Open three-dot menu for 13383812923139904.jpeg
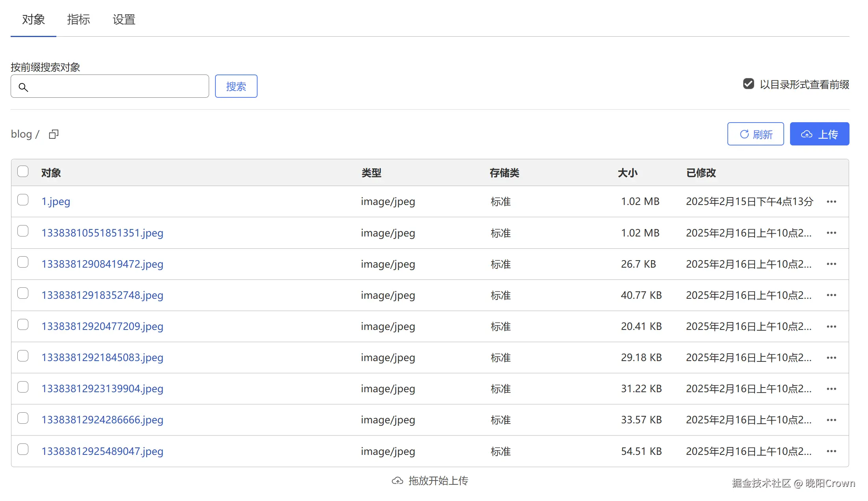The width and height of the screenshot is (868, 501). (831, 389)
